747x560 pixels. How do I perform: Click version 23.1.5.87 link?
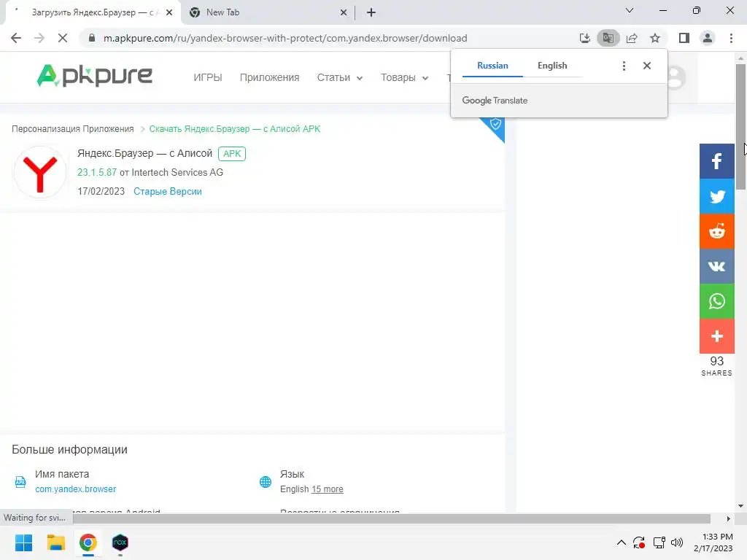coord(97,172)
